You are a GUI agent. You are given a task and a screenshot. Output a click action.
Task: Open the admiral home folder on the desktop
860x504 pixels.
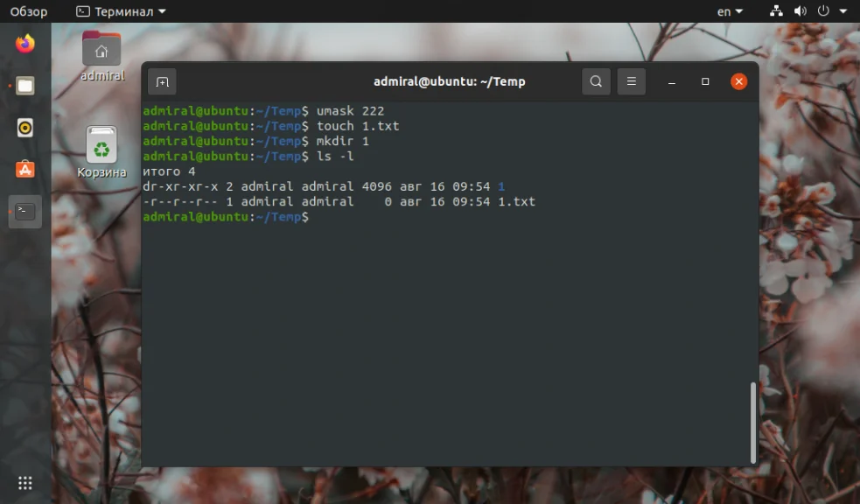(x=101, y=49)
